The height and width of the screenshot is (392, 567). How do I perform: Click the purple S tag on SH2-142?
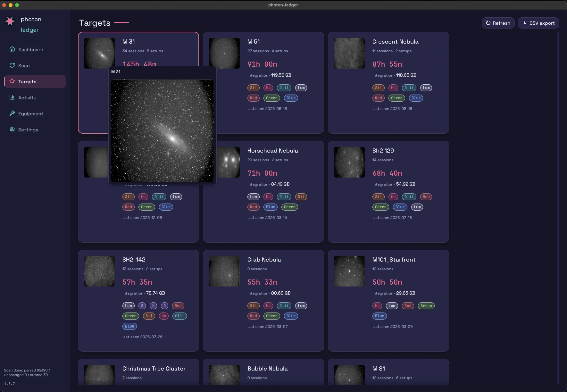[142, 306]
